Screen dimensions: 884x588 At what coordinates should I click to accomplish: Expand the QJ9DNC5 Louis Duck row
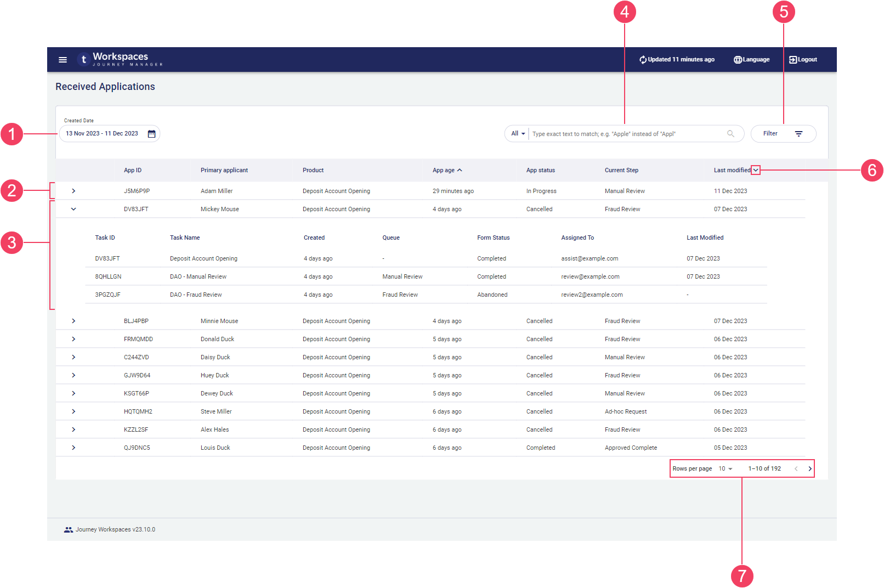(73, 448)
